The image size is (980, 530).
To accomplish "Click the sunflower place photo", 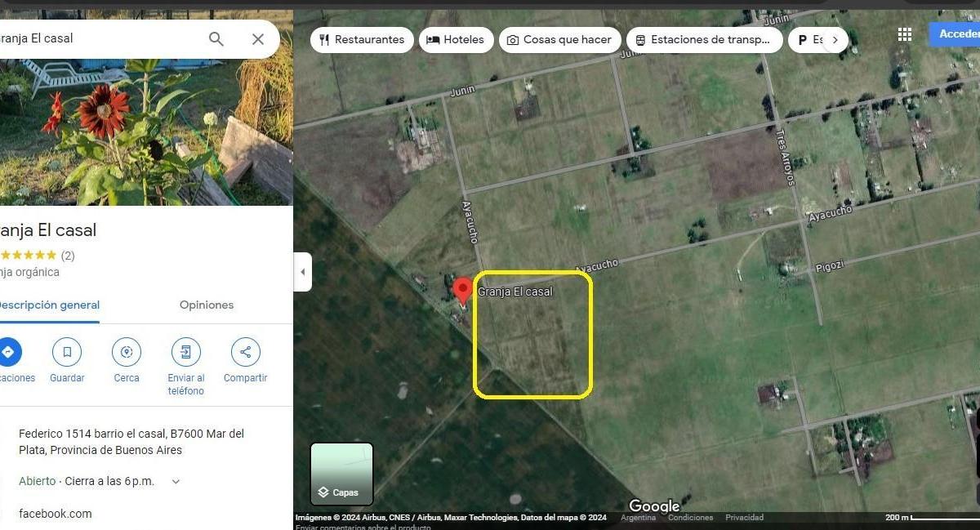I will click(x=146, y=108).
